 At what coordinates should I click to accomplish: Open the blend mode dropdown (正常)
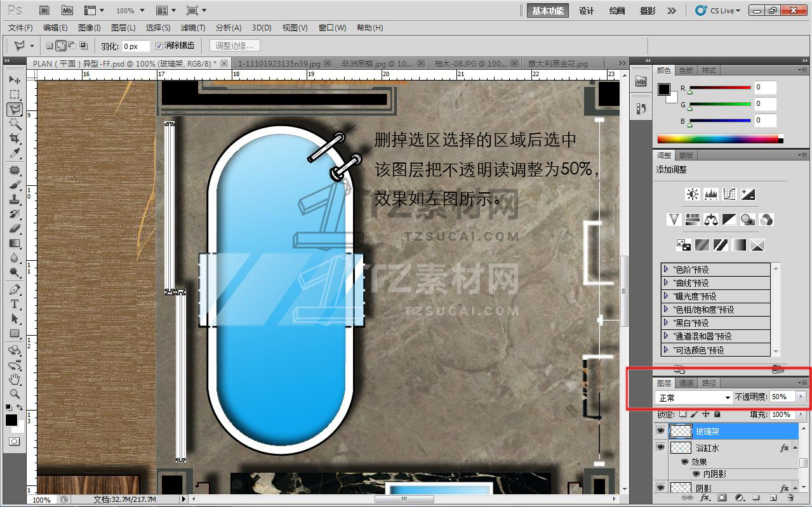(694, 397)
